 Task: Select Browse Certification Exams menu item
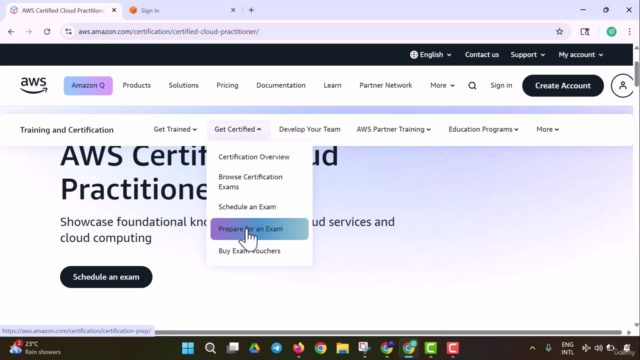250,182
